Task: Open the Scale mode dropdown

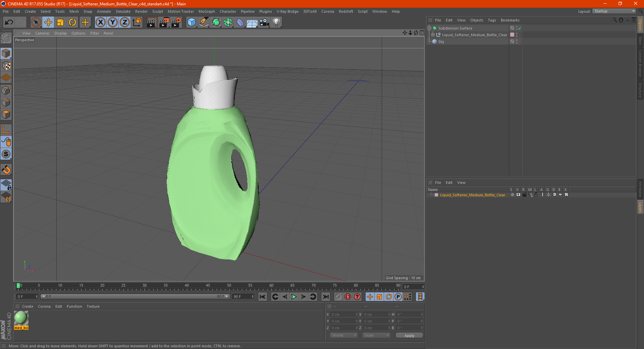Action: 376,335
